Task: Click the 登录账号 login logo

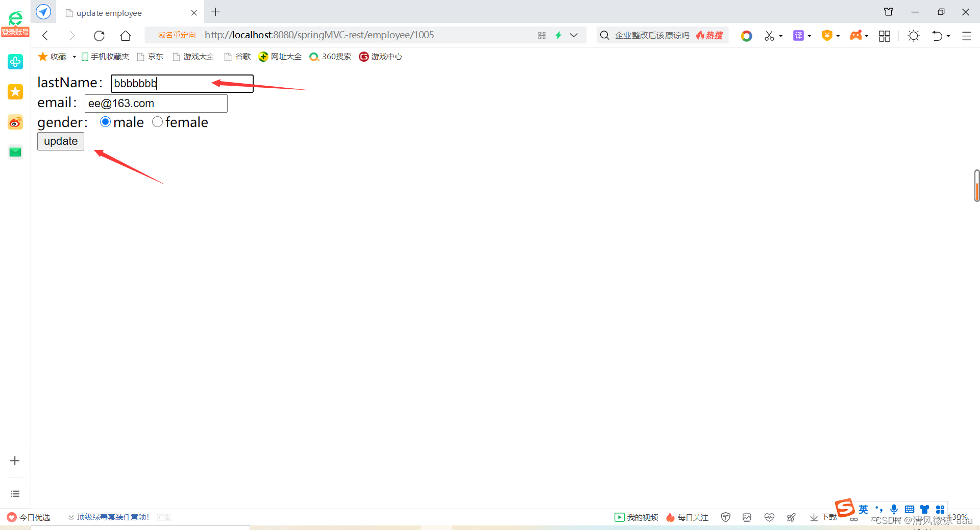Action: pyautogui.click(x=15, y=24)
